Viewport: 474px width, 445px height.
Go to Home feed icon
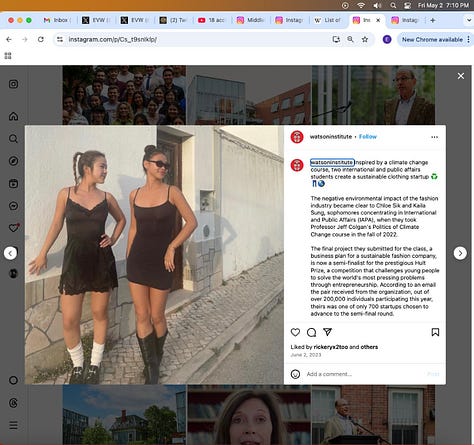point(13,116)
